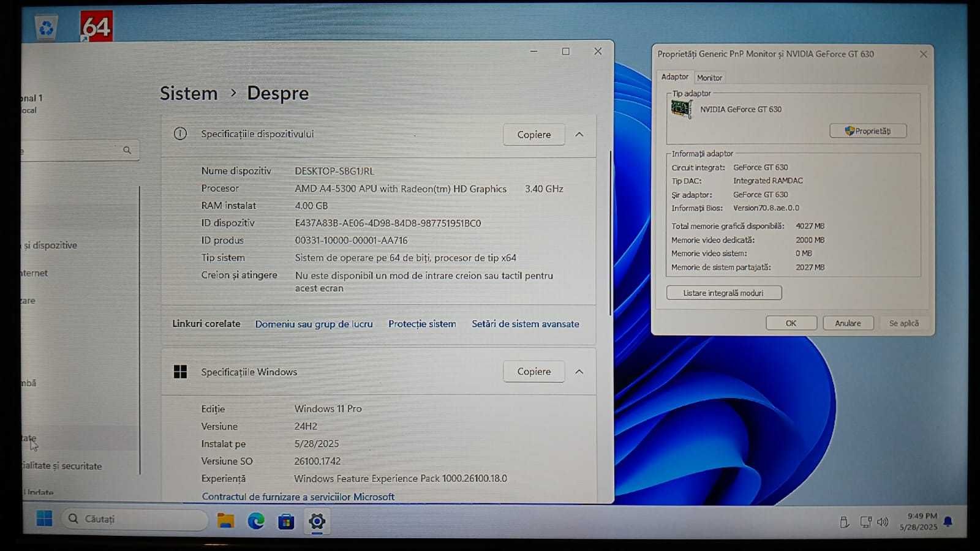The height and width of the screenshot is (551, 980).
Task: Open the notification bell icon
Action: tap(948, 522)
